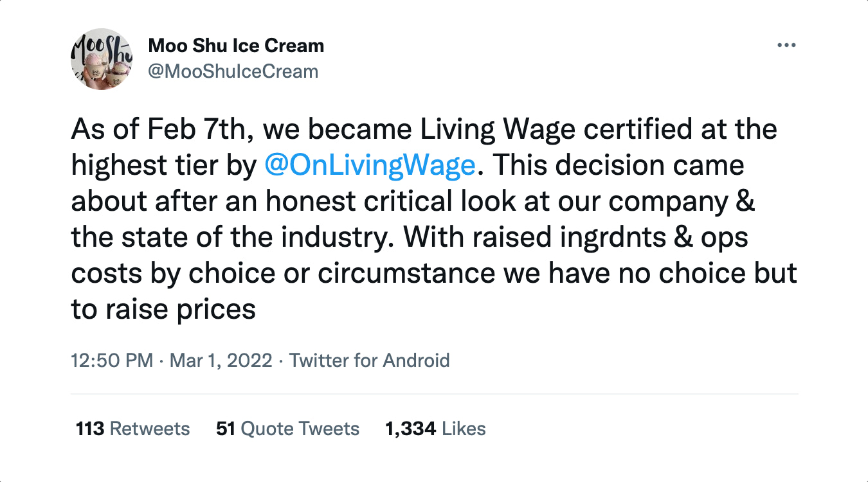This screenshot has width=868, height=482.
Task: Click the Moo Shu Ice Cream profile avatar
Action: pos(100,59)
